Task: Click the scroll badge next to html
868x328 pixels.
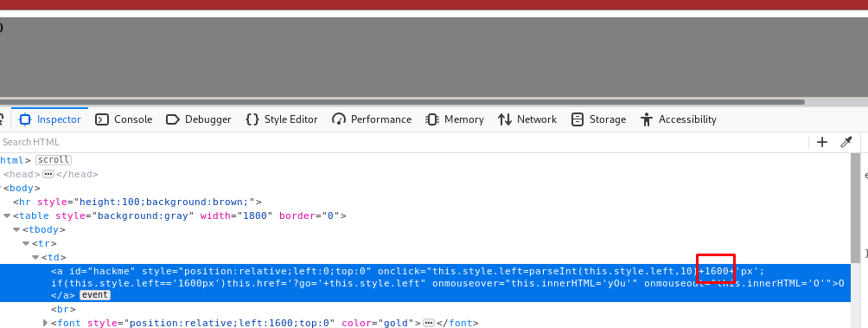Action: point(54,159)
